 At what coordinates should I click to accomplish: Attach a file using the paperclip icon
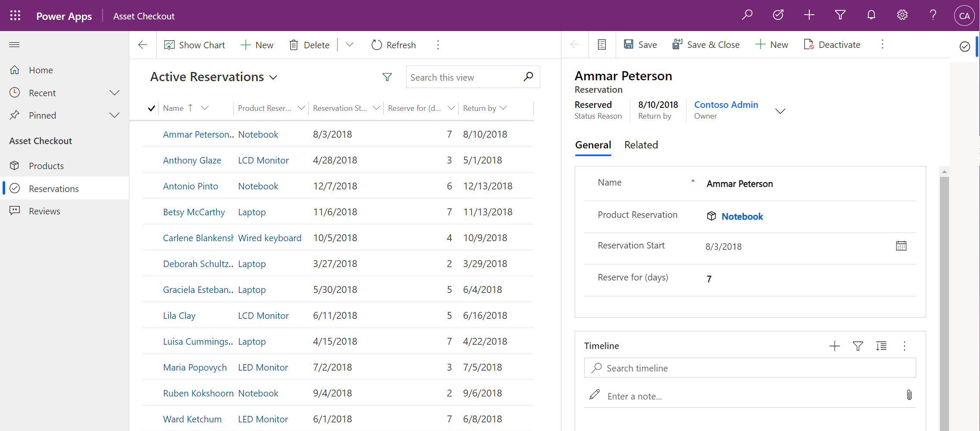coord(909,395)
